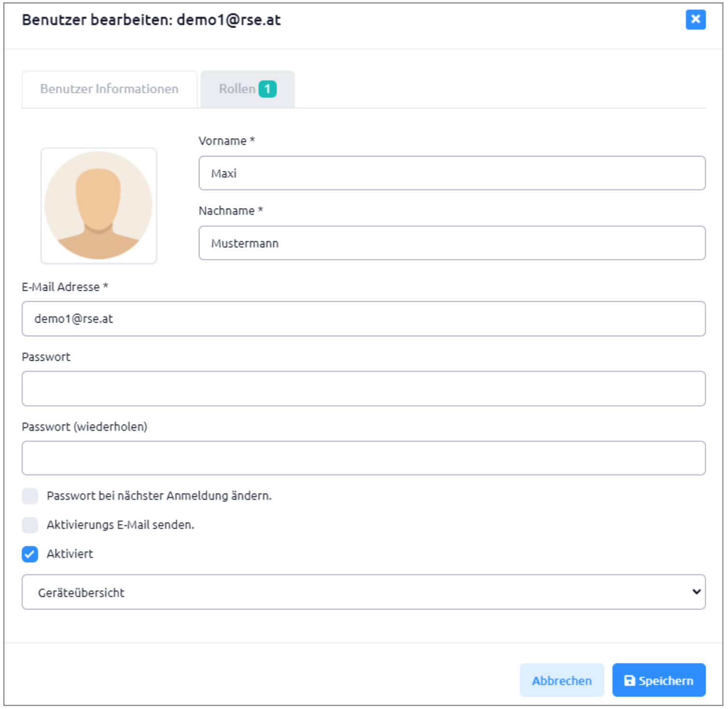
Task: Uncheck the Aktiviert checkbox
Action: (30, 554)
